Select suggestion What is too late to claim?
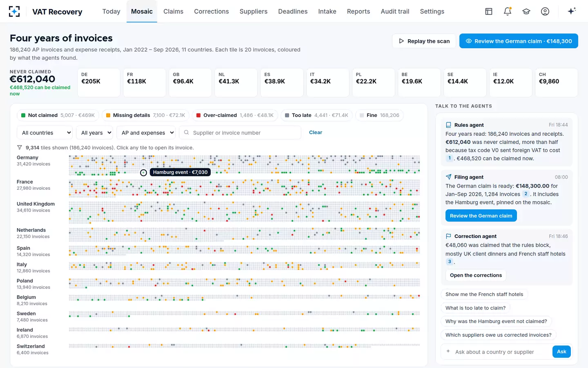Viewport: 588px width, 368px height. tap(475, 308)
